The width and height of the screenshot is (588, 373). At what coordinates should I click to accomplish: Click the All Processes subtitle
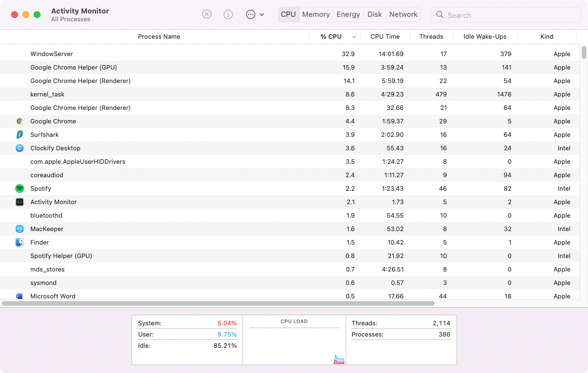coord(71,19)
